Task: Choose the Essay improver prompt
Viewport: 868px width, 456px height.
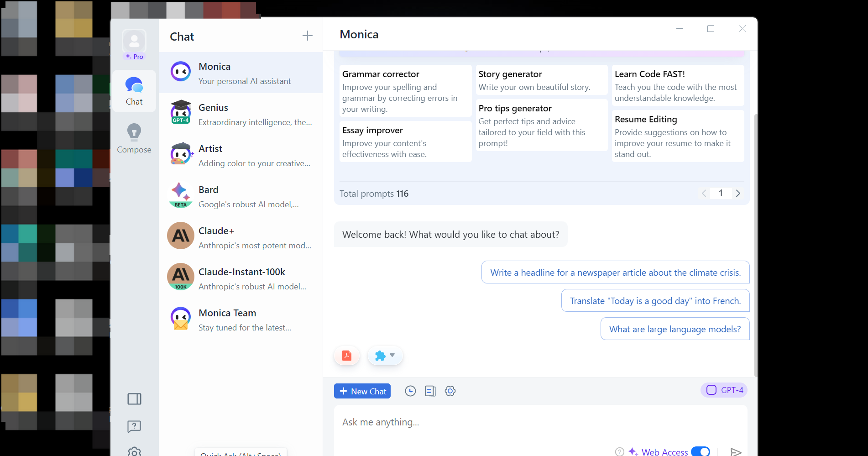Action: tap(405, 142)
